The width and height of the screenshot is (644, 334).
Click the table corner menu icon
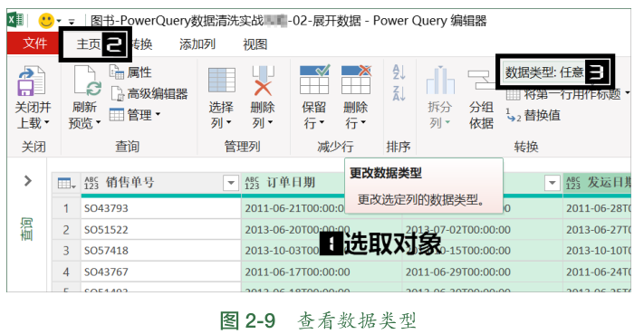66,183
